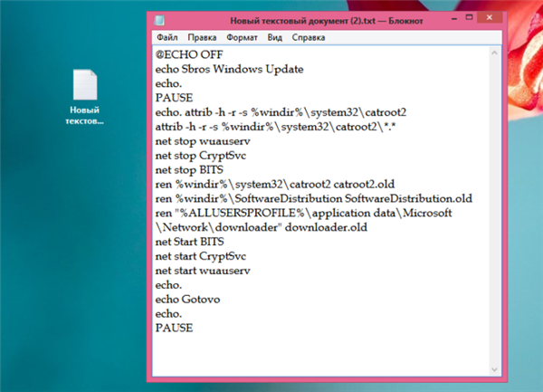
Task: Click the line "net start wuauserv"
Action: pyautogui.click(x=203, y=271)
